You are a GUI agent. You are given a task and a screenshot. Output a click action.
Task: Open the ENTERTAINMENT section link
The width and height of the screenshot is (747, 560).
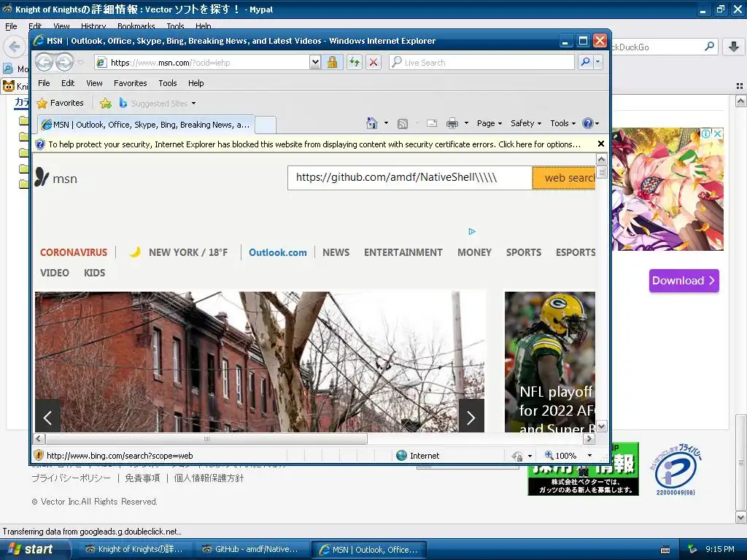pos(403,252)
